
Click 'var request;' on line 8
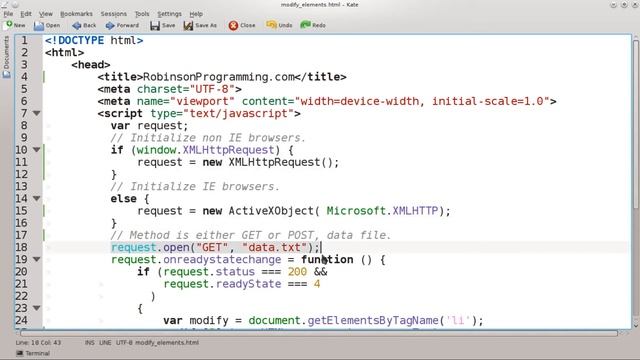(x=149, y=126)
